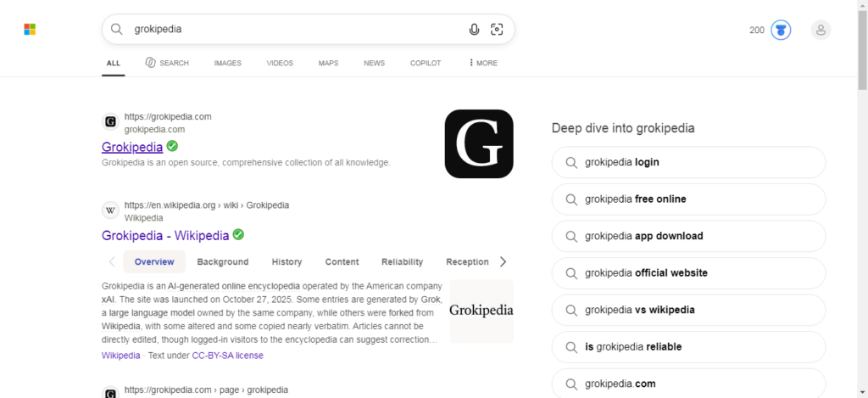Viewport: 868px width, 398px height.
Task: Select the Reliability section tab
Action: point(402,261)
